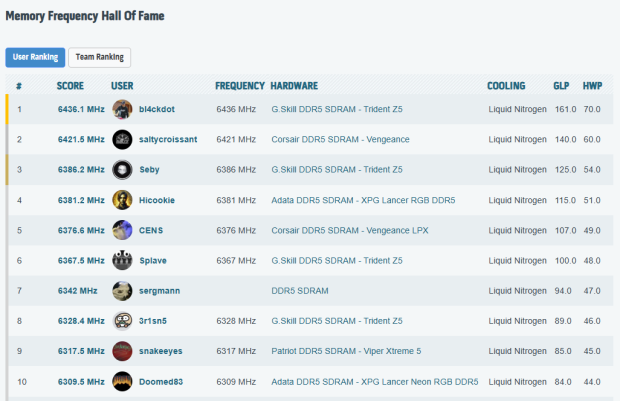Open Patriot DDR5 SDRAM - Viper Xtreme 5
The height and width of the screenshot is (401, 620).
pyautogui.click(x=348, y=351)
